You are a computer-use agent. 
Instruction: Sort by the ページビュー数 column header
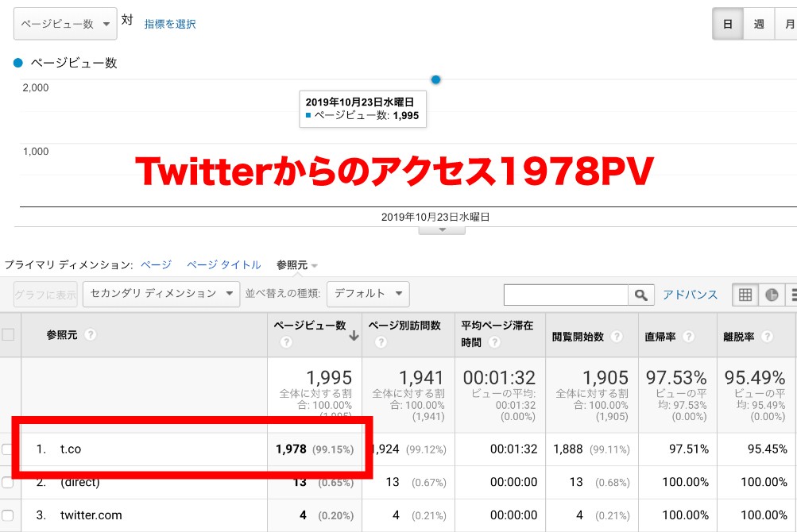pyautogui.click(x=310, y=326)
